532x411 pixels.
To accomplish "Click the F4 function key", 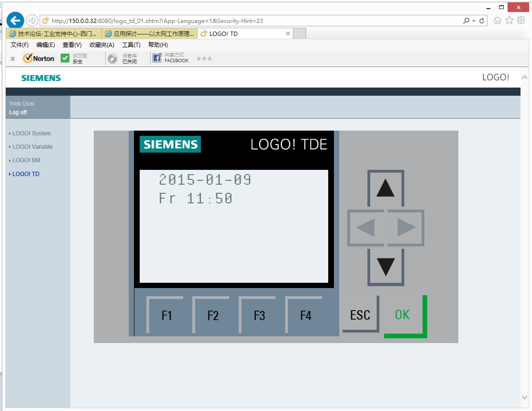I will click(x=304, y=315).
